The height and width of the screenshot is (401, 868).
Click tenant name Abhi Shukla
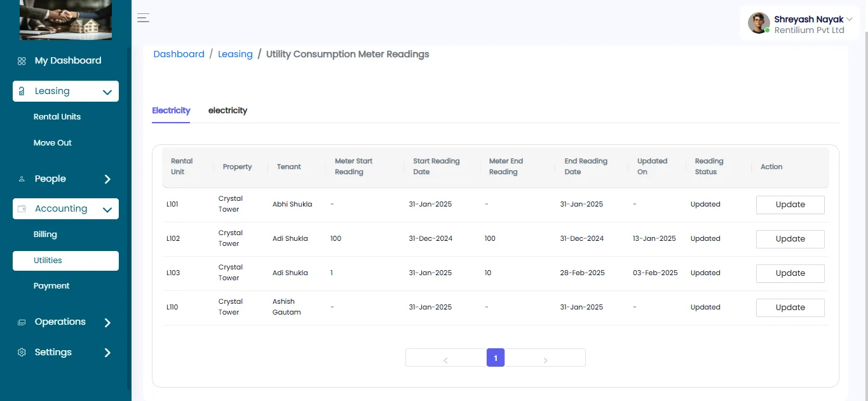(292, 205)
